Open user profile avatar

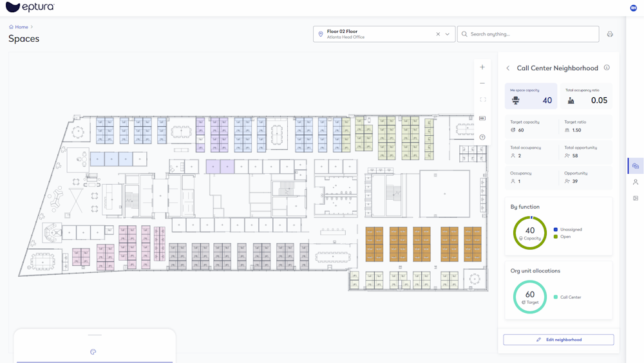633,8
